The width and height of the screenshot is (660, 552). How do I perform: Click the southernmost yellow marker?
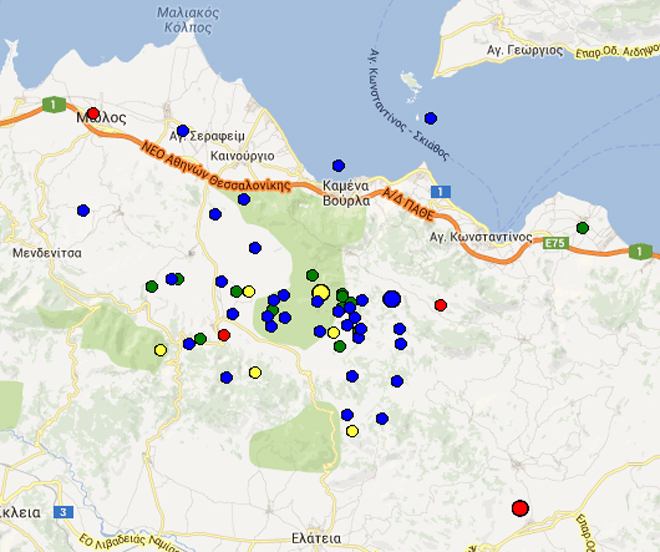pos(352,431)
